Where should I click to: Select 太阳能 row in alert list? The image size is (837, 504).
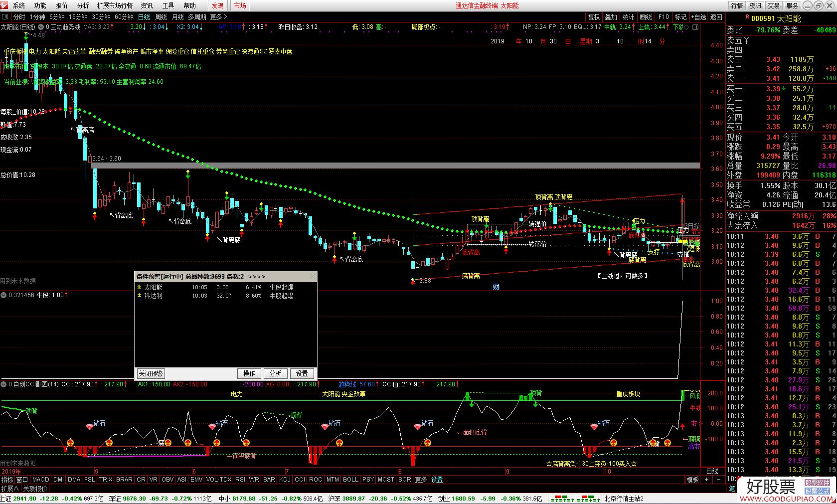225,287
